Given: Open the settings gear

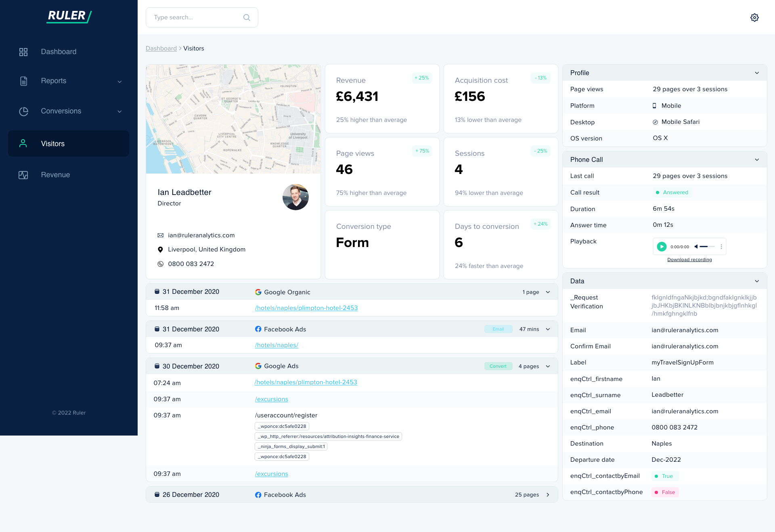Looking at the screenshot, I should (754, 17).
